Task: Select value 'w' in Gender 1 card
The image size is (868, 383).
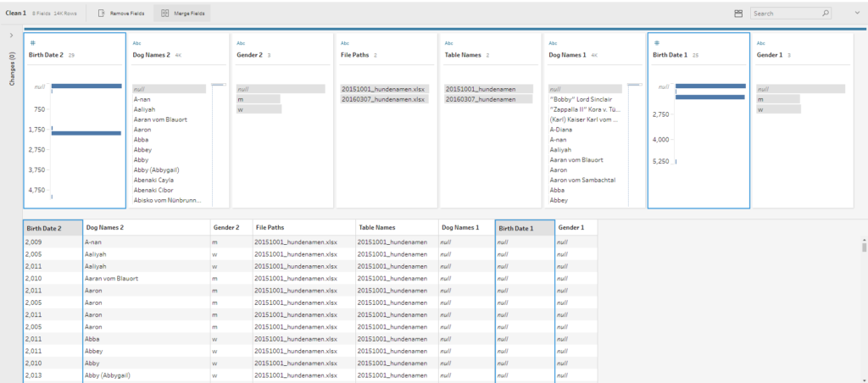Action: point(778,109)
